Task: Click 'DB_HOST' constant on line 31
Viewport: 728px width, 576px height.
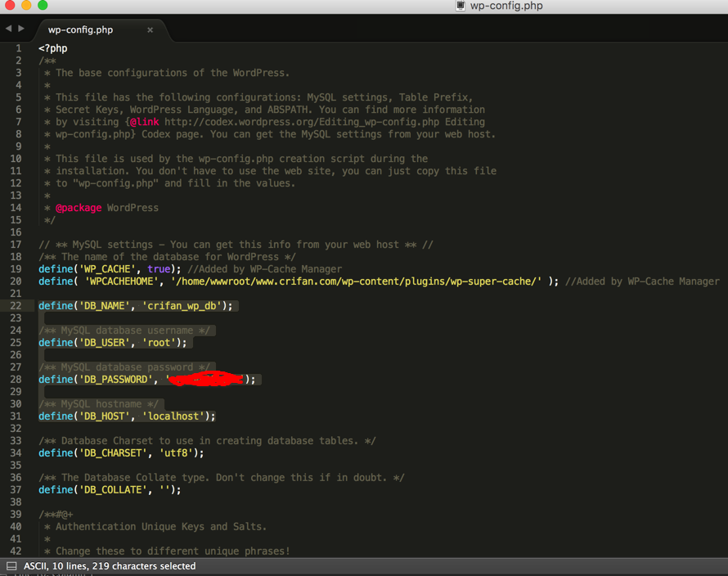Action: (x=105, y=416)
